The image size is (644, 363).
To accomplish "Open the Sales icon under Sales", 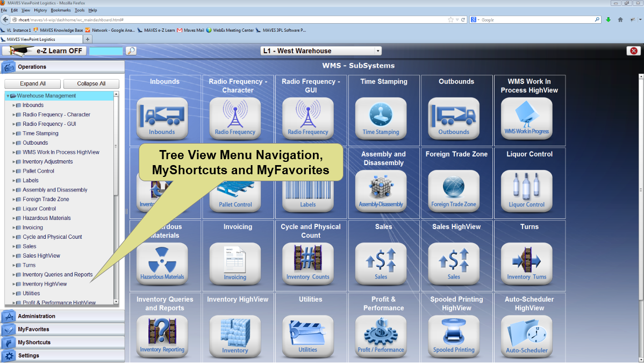I will (x=381, y=264).
